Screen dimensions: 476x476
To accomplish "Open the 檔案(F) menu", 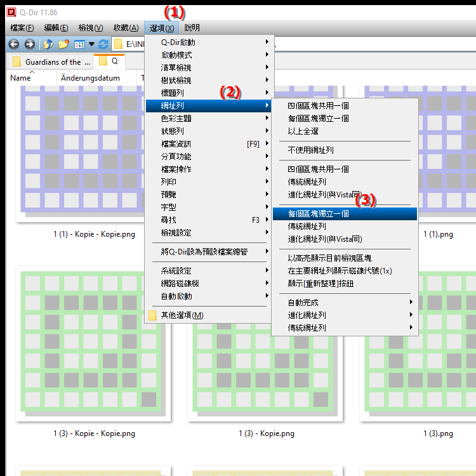I will coord(22,28).
